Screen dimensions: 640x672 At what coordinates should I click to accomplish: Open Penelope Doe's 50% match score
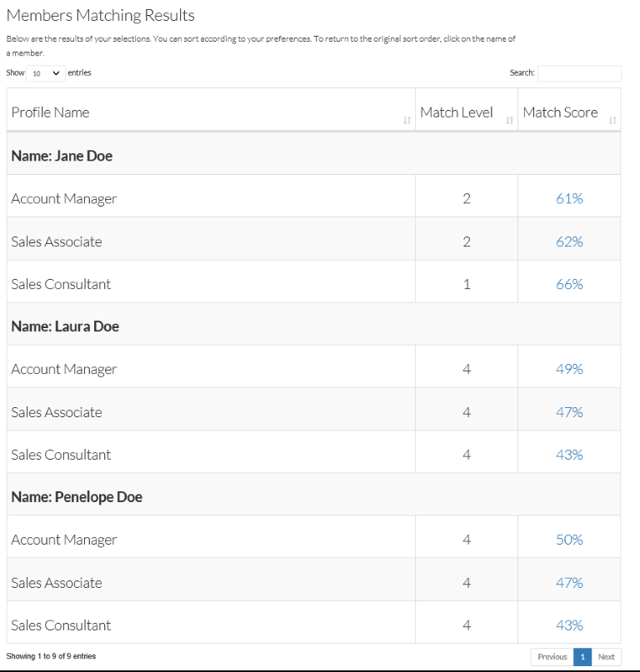click(x=569, y=540)
